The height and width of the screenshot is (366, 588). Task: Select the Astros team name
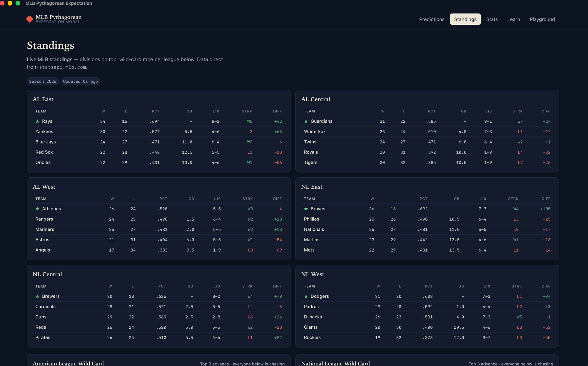[x=42, y=240]
